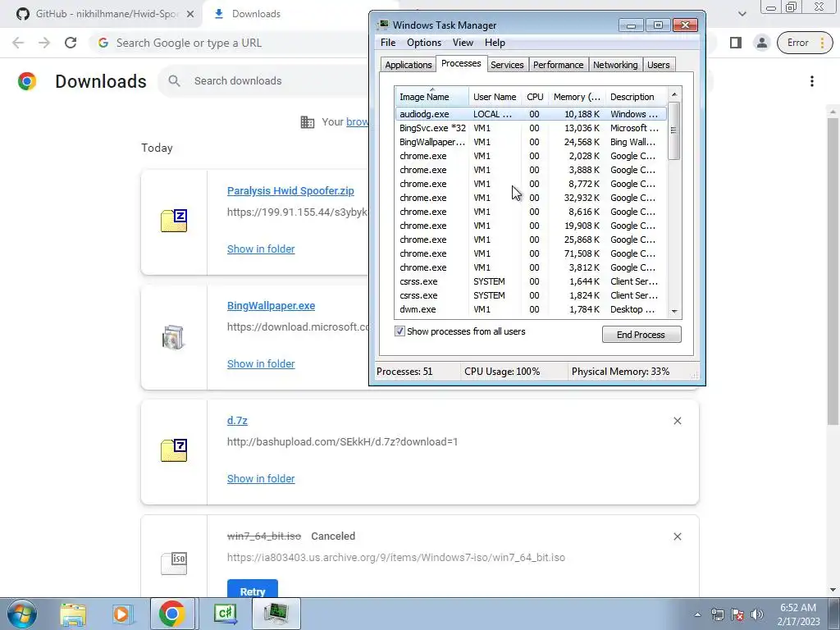Open the Chrome profile avatar
This screenshot has width=840, height=630.
(x=761, y=43)
